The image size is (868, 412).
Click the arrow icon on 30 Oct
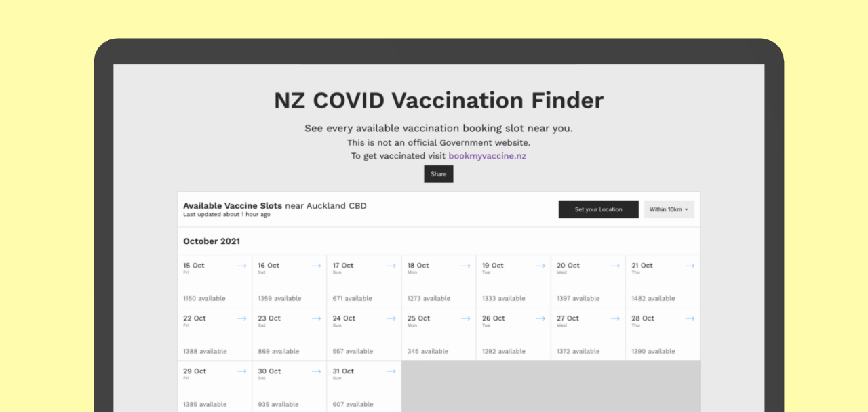coord(316,371)
